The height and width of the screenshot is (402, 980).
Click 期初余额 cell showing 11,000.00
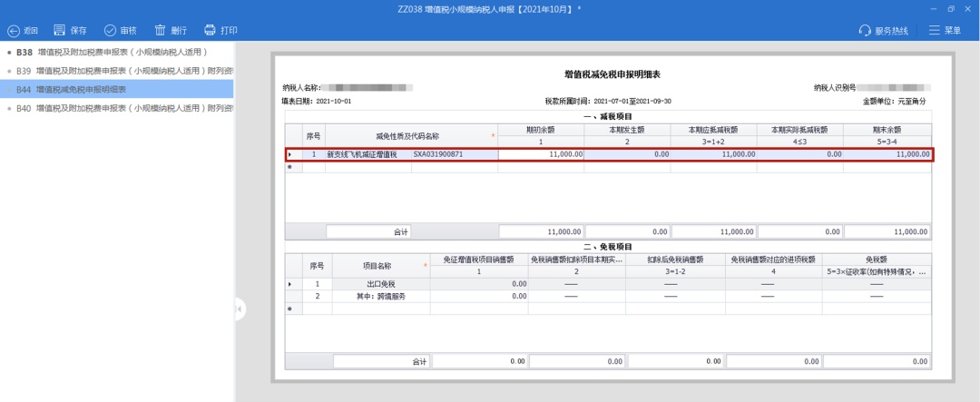tap(541, 155)
